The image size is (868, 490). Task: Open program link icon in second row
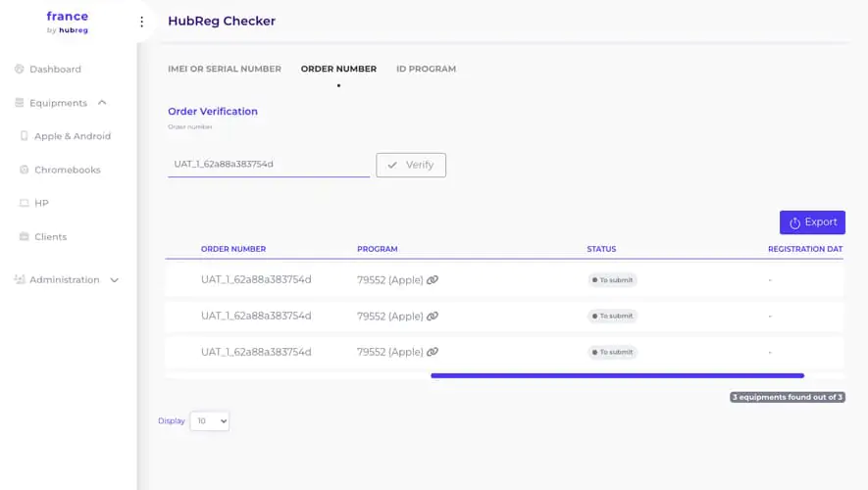[433, 316]
